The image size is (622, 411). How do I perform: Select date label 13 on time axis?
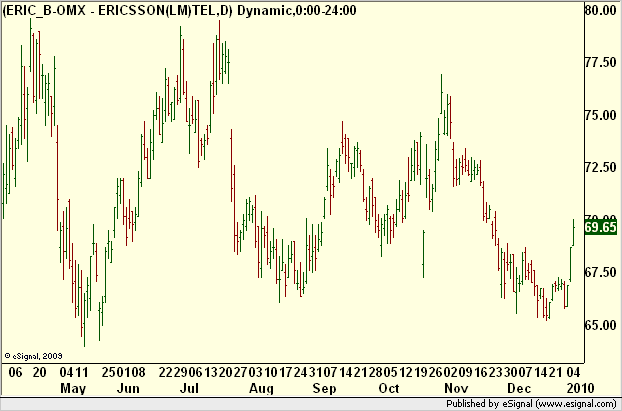211,372
